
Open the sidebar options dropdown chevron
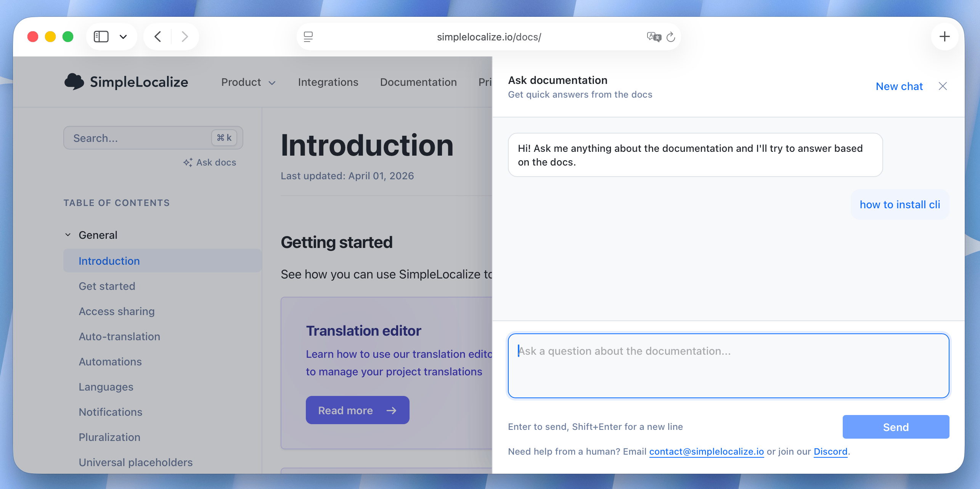tap(123, 37)
